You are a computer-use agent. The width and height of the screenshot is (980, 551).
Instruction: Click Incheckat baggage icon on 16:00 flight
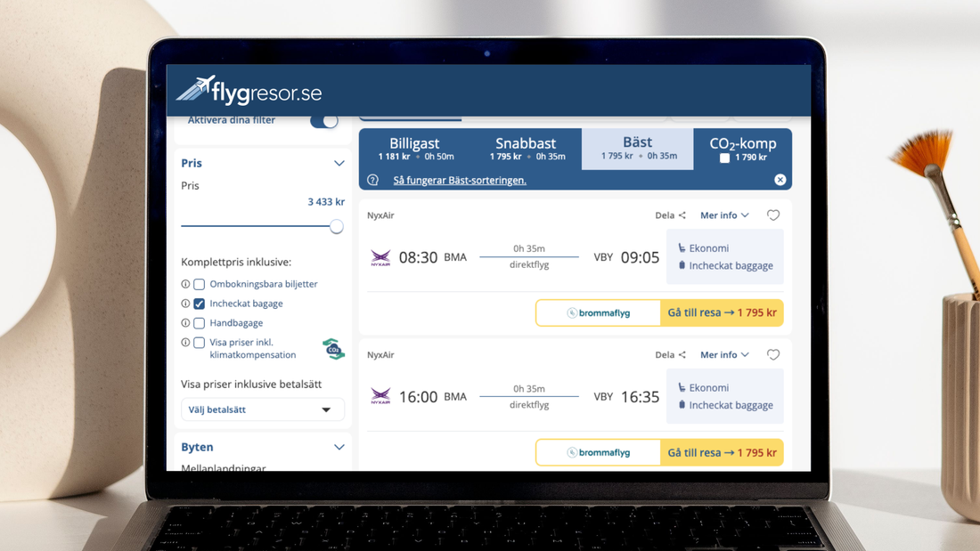point(682,405)
